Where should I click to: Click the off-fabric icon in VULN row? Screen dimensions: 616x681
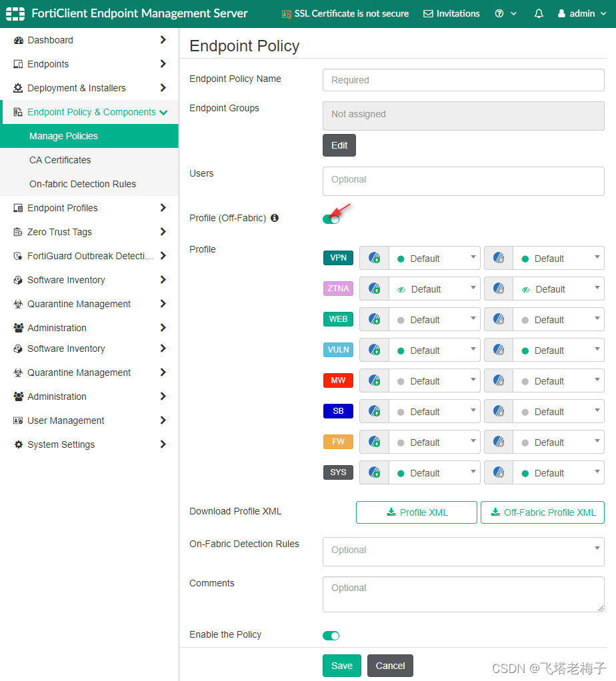(x=499, y=350)
